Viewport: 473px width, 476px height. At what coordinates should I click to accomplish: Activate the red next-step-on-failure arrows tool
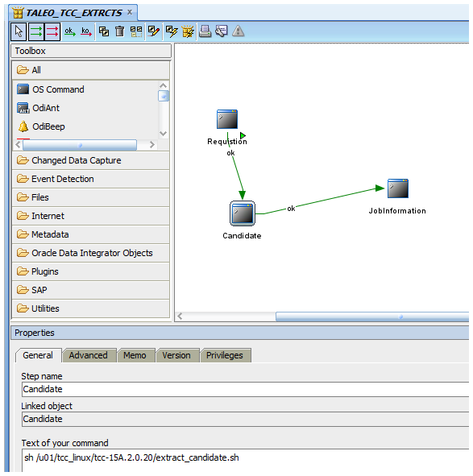click(x=52, y=31)
